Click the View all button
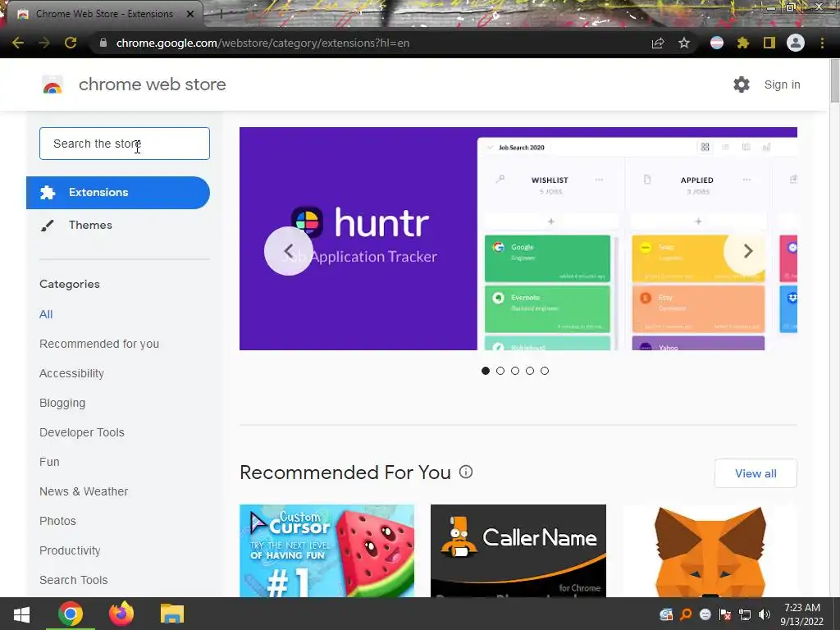Viewport: 840px width, 630px height. pos(756,473)
